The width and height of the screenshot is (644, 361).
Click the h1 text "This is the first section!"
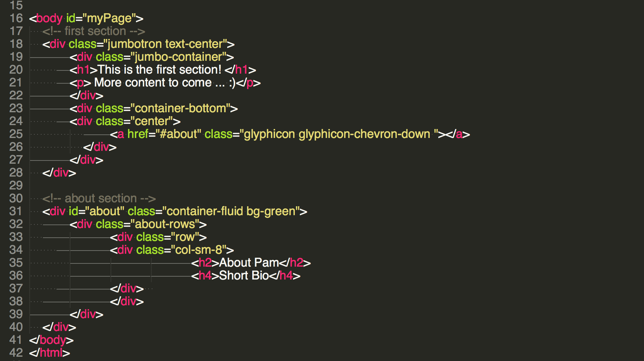(x=160, y=70)
